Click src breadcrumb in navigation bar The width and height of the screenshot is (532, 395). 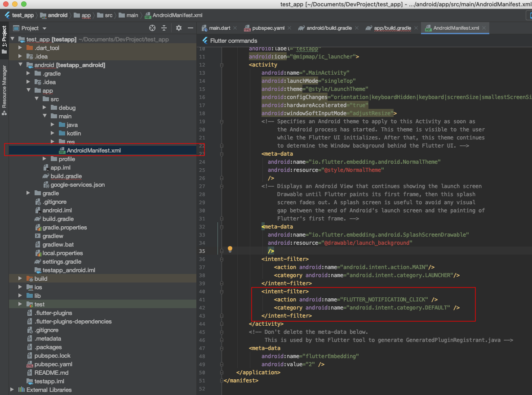pyautogui.click(x=105, y=15)
